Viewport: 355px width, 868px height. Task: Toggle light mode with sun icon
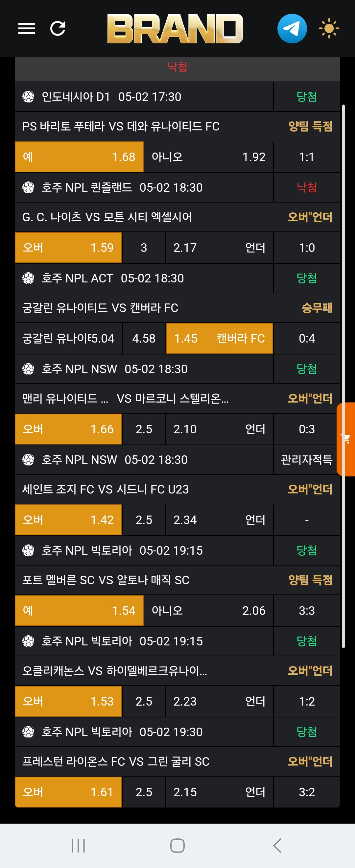point(329,29)
